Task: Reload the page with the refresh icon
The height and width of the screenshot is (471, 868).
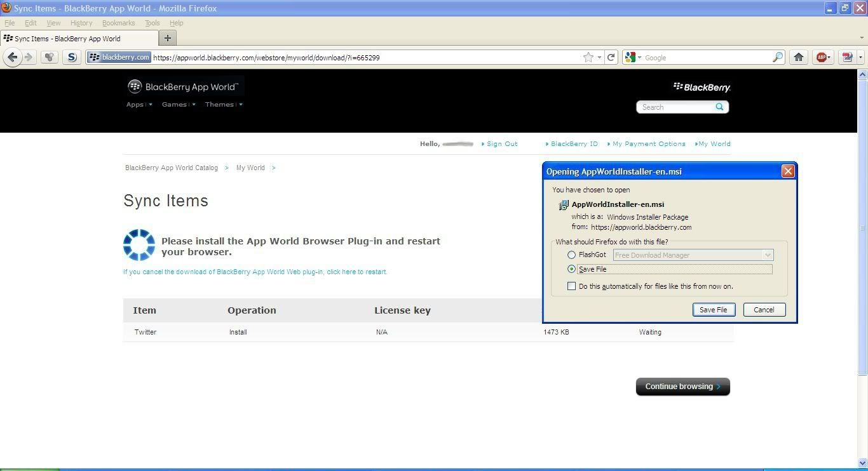Action: [x=611, y=57]
